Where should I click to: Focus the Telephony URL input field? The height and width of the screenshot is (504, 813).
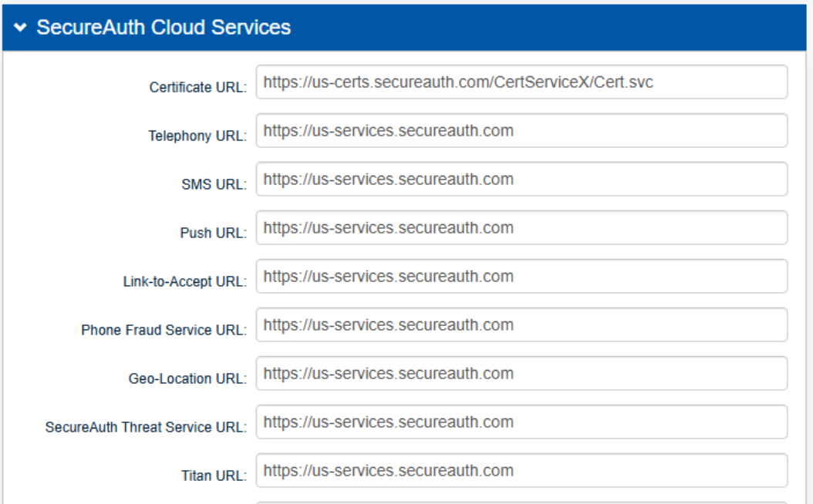click(521, 130)
